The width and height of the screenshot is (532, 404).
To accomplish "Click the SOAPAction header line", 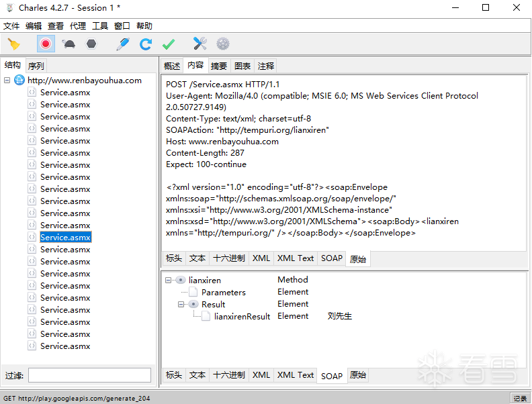I will (x=247, y=130).
